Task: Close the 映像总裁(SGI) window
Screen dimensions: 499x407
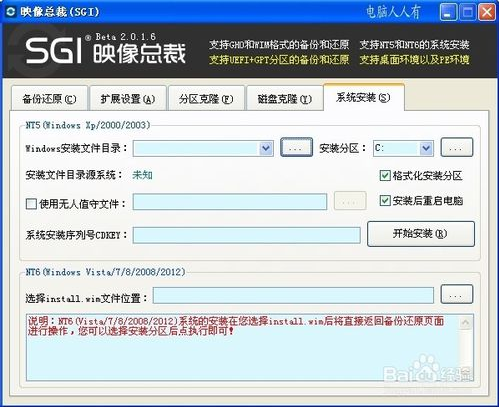Action: (487, 12)
